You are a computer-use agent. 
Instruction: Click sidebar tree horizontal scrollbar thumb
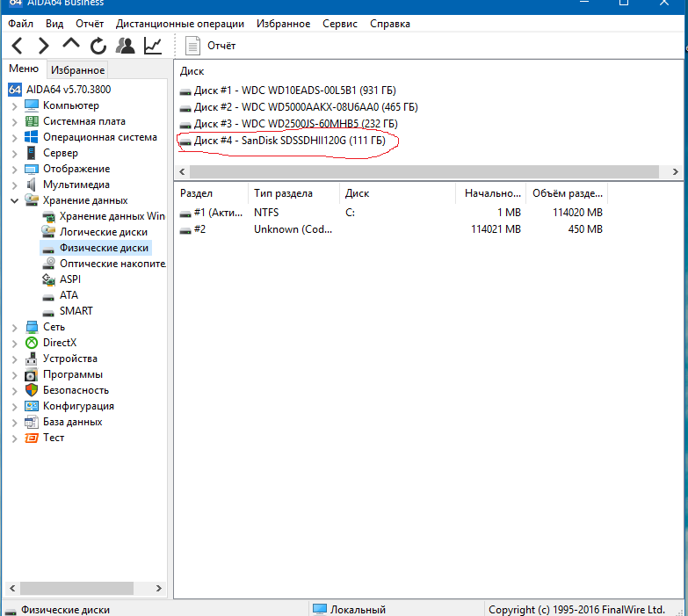pos(76,589)
